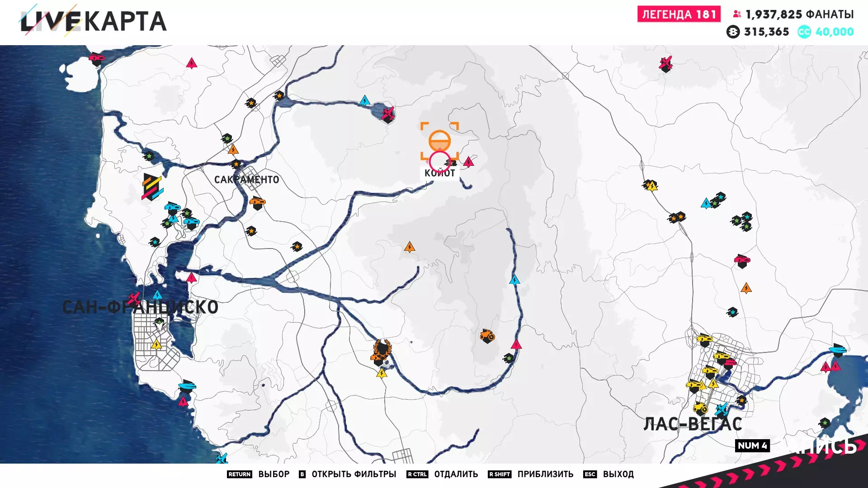868x488 pixels.
Task: Click the blue powerboat marker east of Las Vegas
Action: point(837,350)
